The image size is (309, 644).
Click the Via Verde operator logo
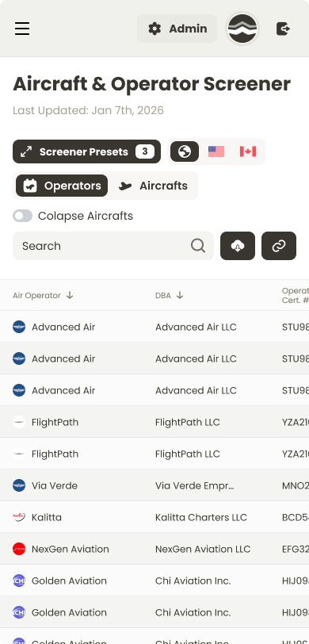[x=19, y=485]
